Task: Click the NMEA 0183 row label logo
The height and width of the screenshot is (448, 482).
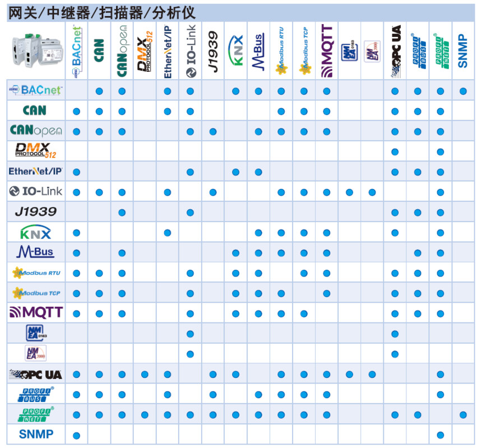Action: coord(36,333)
